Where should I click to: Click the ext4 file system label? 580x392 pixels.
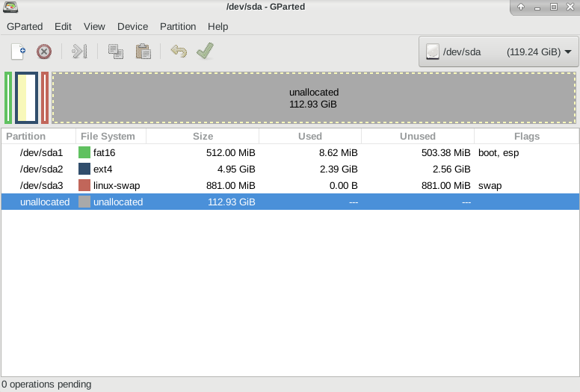tap(103, 169)
